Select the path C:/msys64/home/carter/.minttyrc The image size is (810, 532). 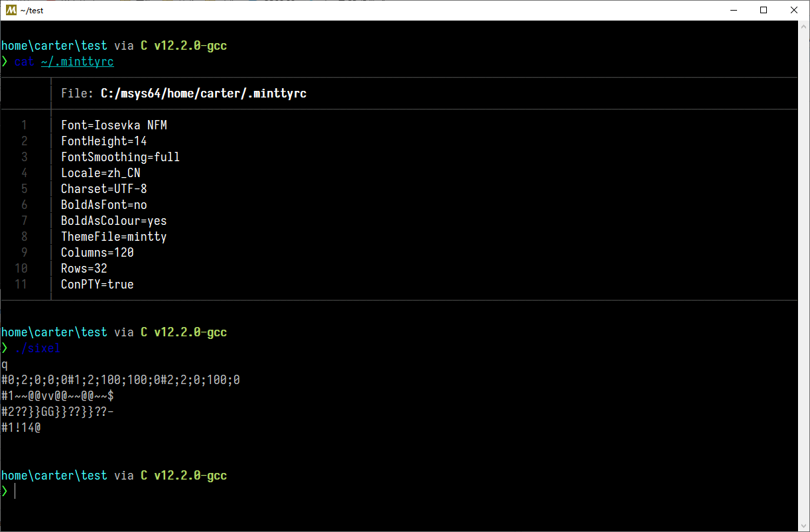coord(203,93)
